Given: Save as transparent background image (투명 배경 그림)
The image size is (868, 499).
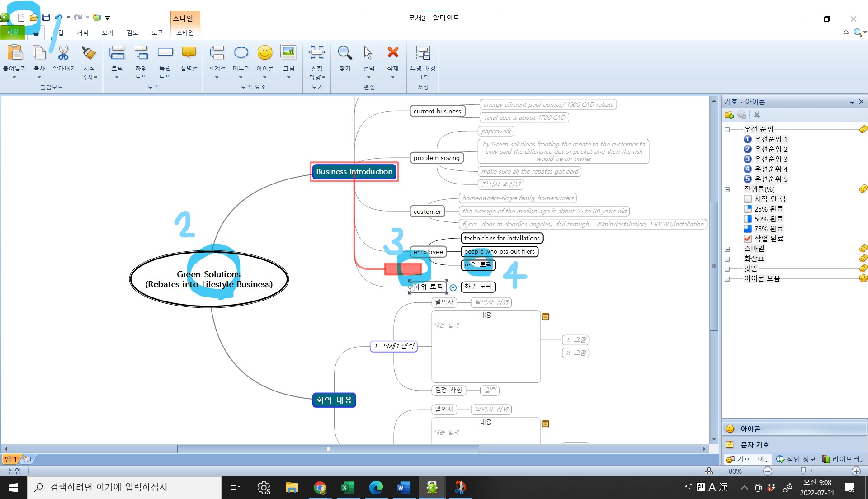Looking at the screenshot, I should pos(423,53).
